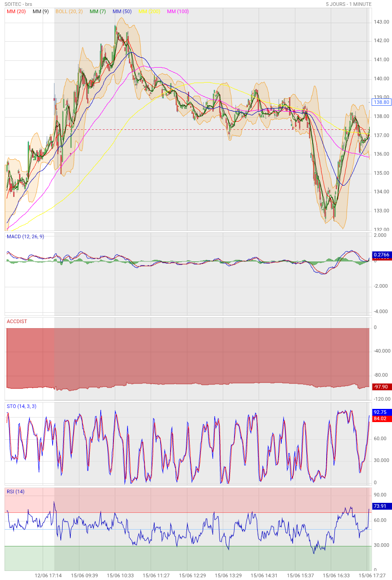Click the 135.00 price axis label
The width and height of the screenshot is (392, 580).
coord(382,173)
